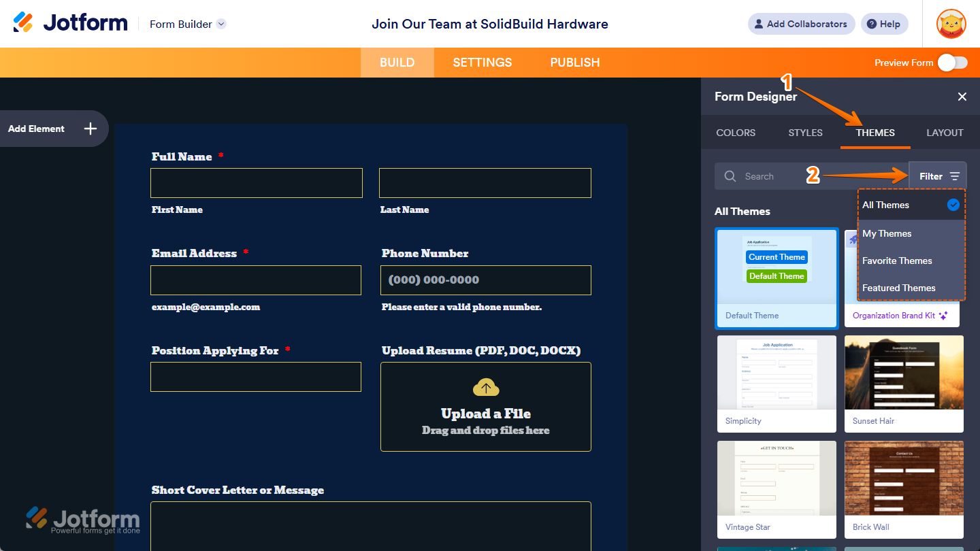Viewport: 980px width, 551px height.
Task: Click the Phone Number input field
Action: pyautogui.click(x=486, y=280)
